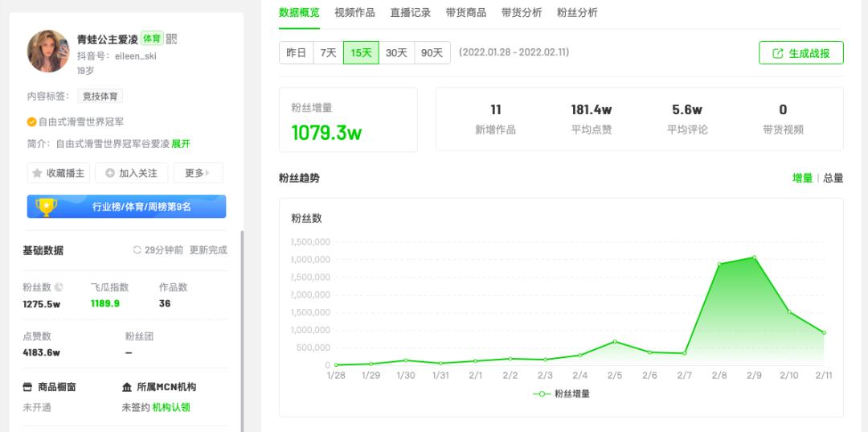The height and width of the screenshot is (432, 868).
Task: Switch fan trend to 总量
Action: tap(833, 178)
